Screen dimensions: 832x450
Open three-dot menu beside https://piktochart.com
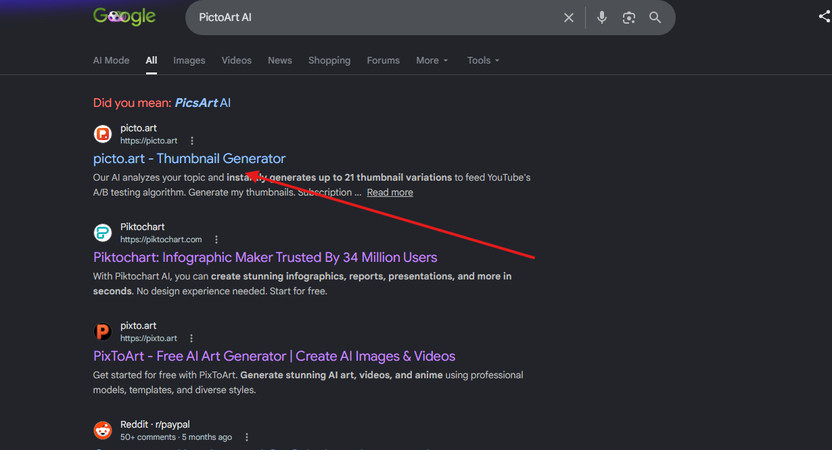216,239
